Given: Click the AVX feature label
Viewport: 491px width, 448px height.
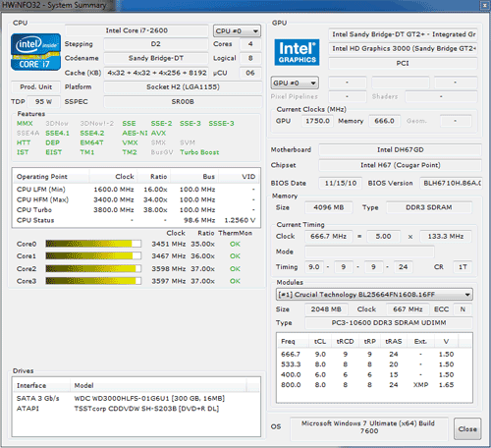Looking at the screenshot, I should coord(158,134).
